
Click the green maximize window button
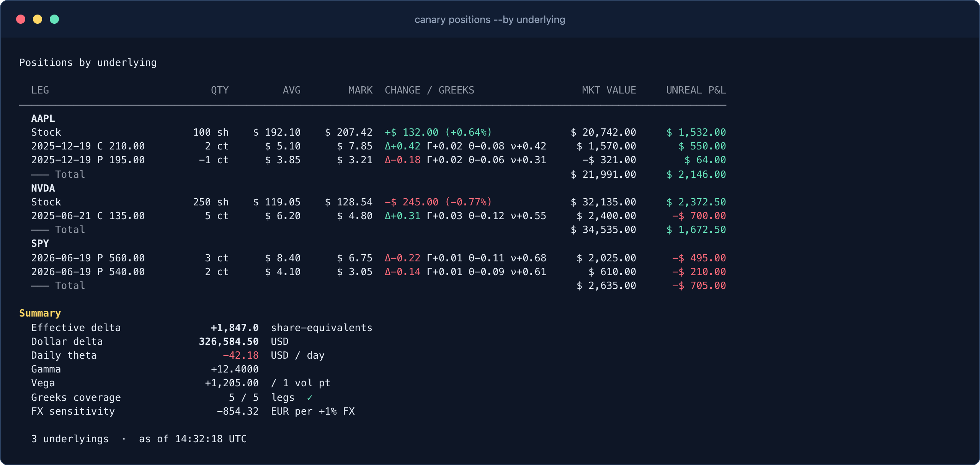pos(54,19)
